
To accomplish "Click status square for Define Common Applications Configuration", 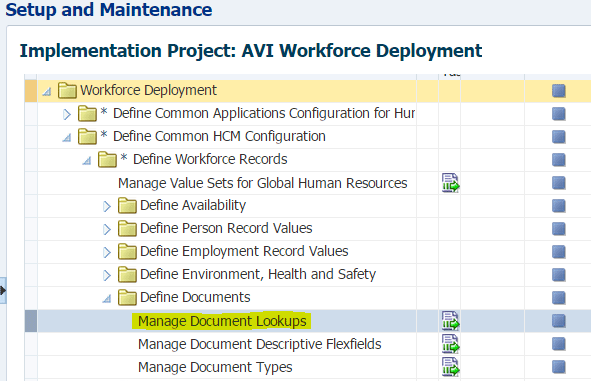I will (x=559, y=114).
